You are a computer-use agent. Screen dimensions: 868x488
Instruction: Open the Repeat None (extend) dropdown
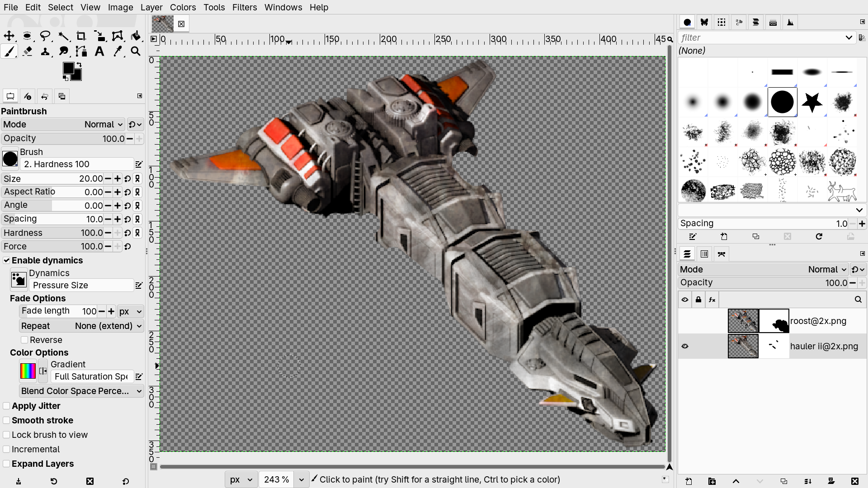[81, 326]
